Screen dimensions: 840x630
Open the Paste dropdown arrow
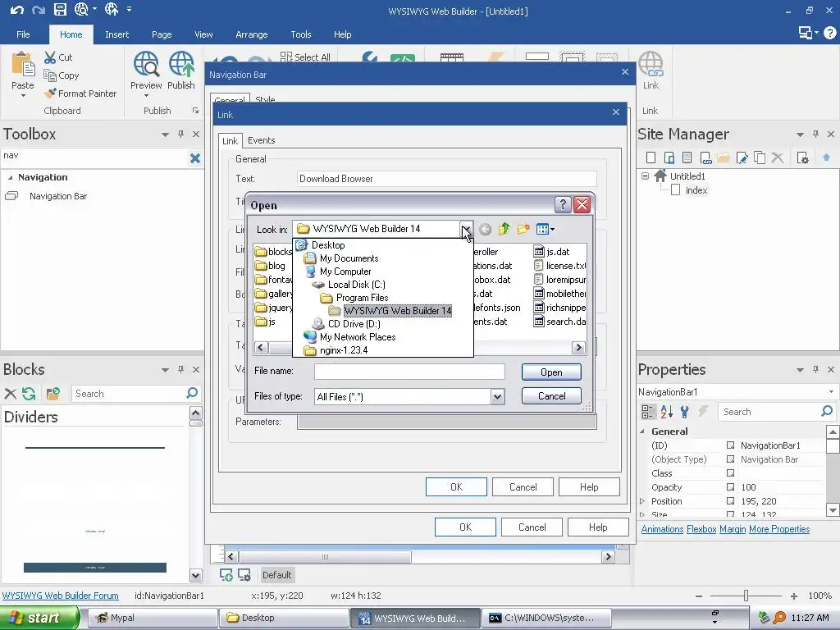click(23, 96)
